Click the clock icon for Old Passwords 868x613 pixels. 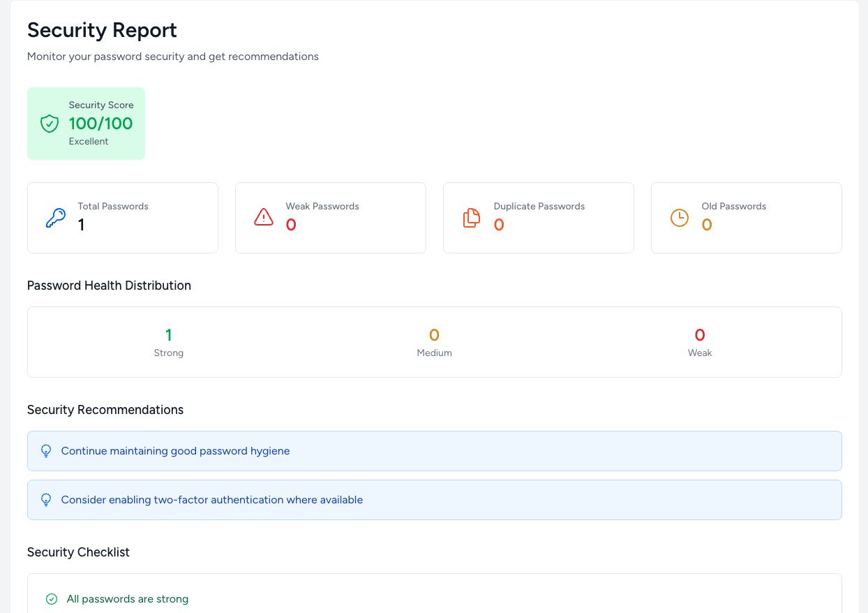point(679,218)
